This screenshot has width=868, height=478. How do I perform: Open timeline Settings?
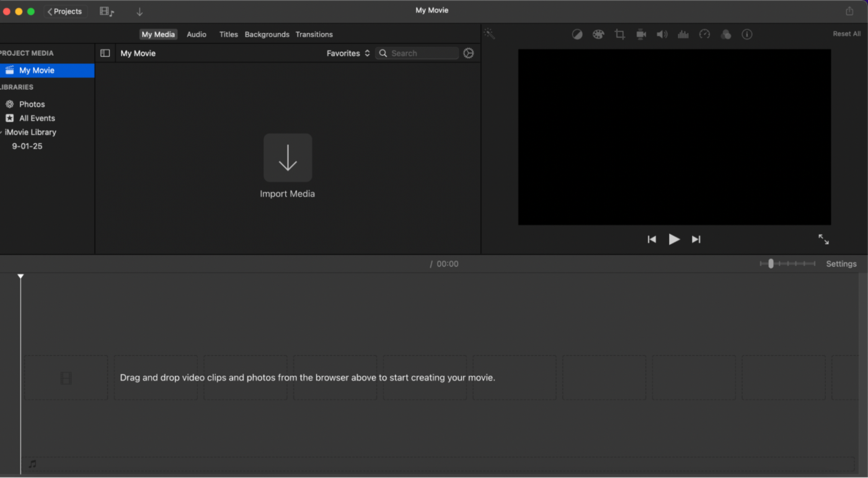[x=841, y=264]
